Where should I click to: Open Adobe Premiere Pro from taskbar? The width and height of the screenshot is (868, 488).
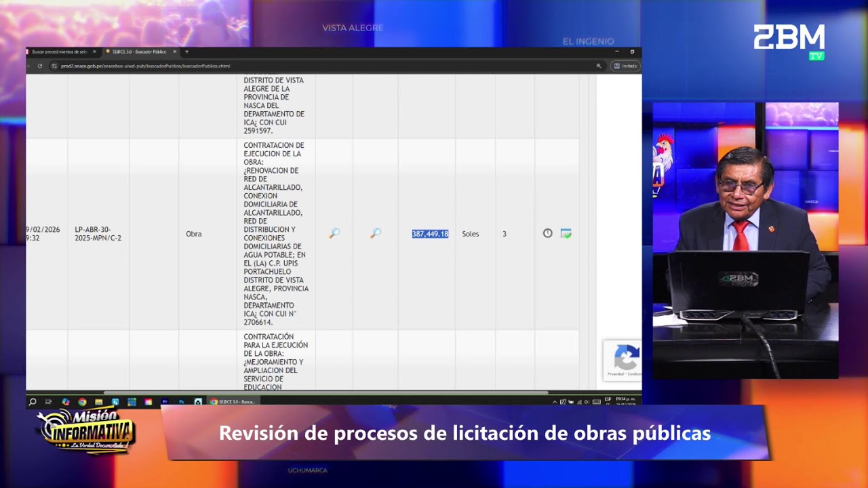pos(165,402)
